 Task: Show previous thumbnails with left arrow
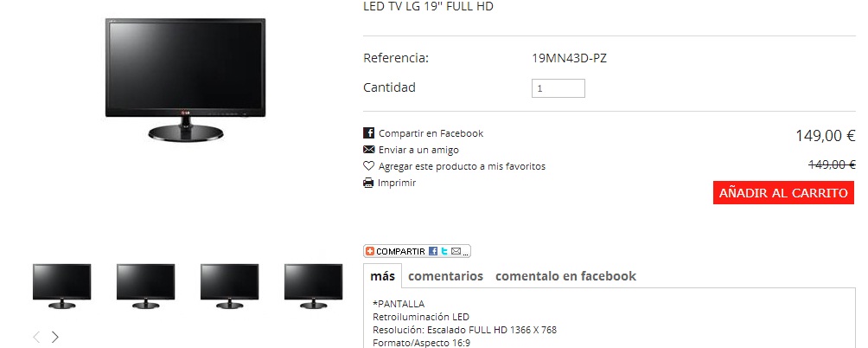[x=36, y=337]
